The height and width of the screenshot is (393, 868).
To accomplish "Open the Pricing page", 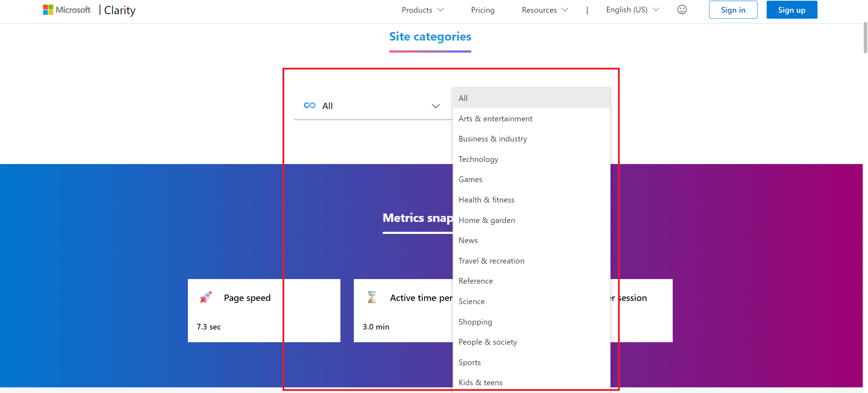I will 482,10.
